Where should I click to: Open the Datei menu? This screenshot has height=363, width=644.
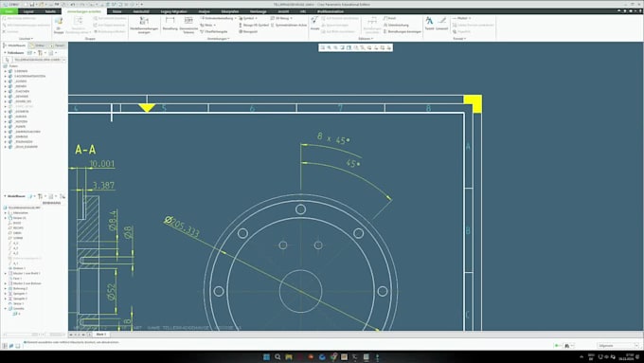(9, 11)
